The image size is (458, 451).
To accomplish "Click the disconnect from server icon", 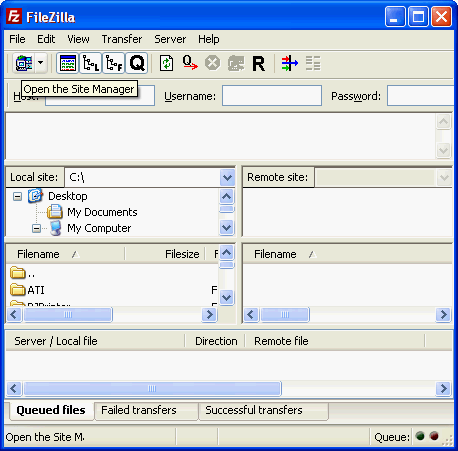I will coord(236,63).
